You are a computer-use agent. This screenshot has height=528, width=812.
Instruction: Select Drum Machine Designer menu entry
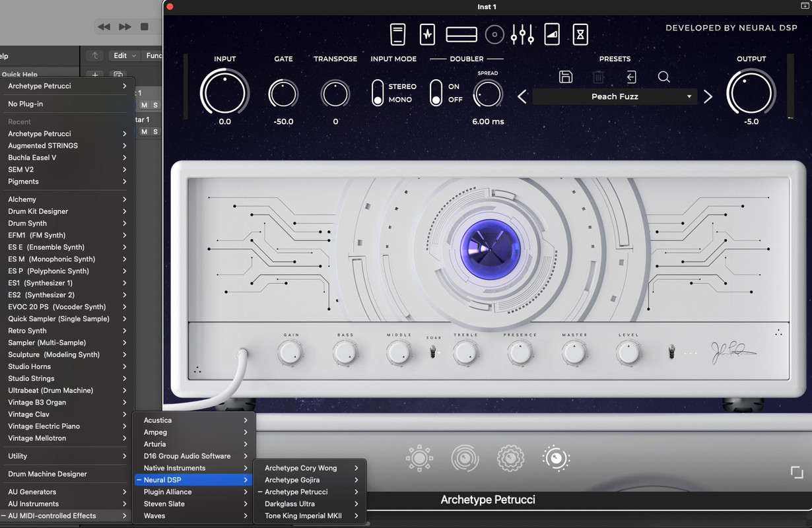pyautogui.click(x=67, y=474)
